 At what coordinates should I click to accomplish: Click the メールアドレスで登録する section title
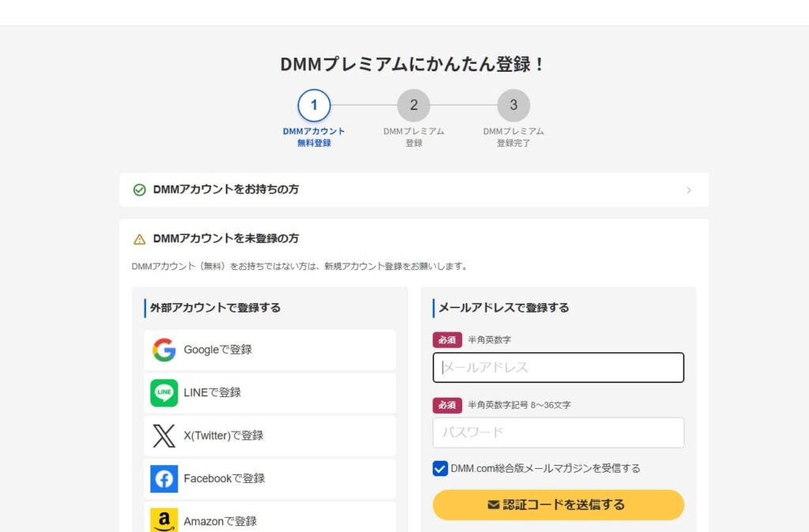[x=503, y=308]
